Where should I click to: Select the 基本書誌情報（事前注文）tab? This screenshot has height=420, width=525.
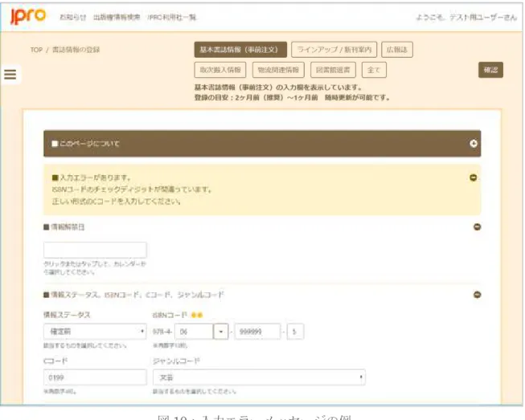point(240,50)
